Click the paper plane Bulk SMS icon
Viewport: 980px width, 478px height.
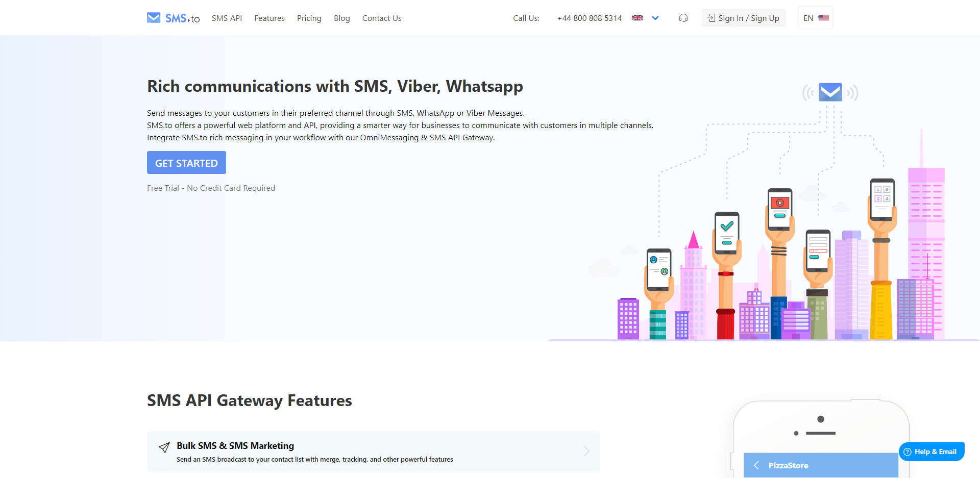(164, 447)
